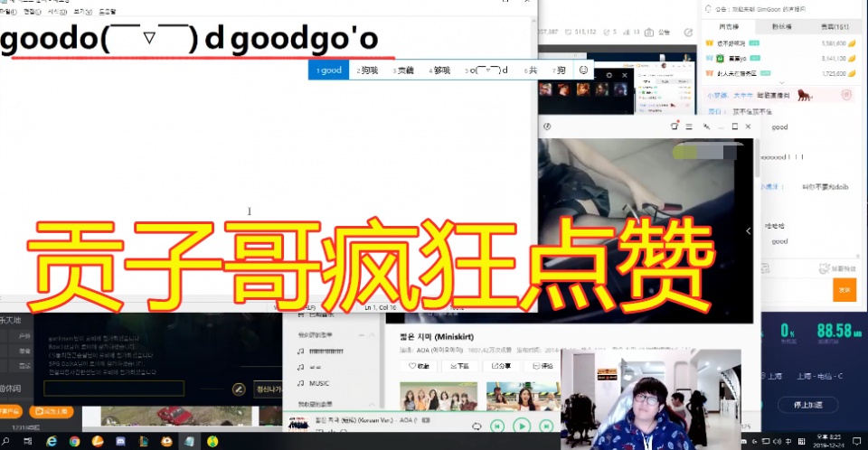868x450 pixels.
Task: Click the second AOA video thumbnail
Action: [523, 397]
